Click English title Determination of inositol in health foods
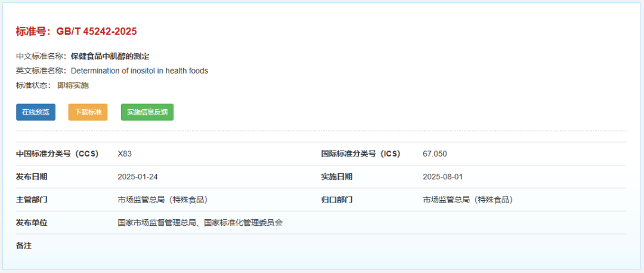 point(140,71)
